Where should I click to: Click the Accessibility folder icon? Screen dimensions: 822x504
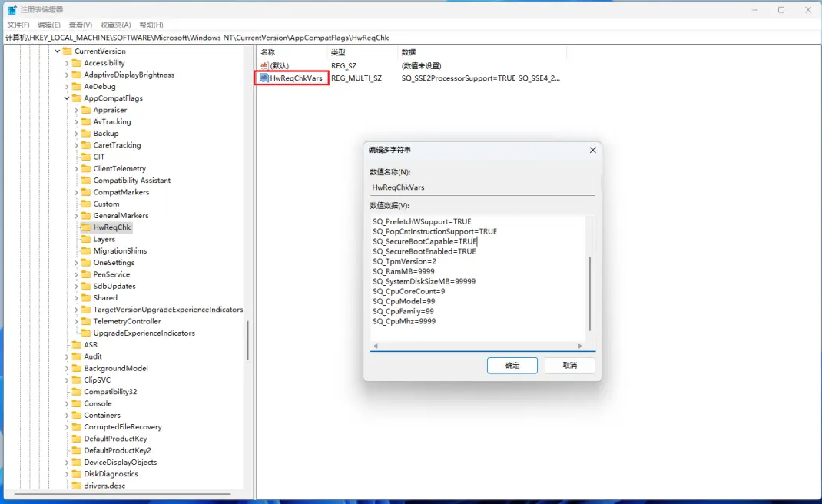(x=77, y=63)
